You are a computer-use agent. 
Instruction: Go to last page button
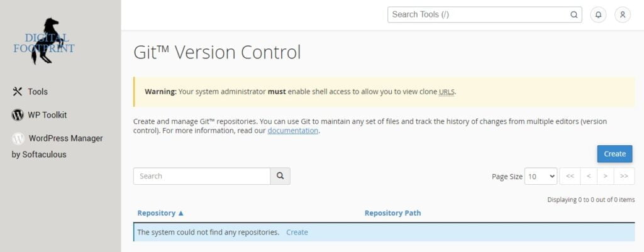coord(624,176)
